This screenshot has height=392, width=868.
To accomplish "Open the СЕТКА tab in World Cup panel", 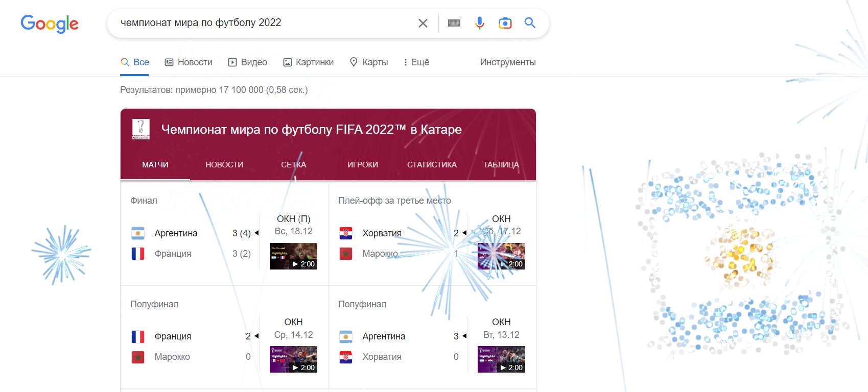I will pyautogui.click(x=293, y=165).
